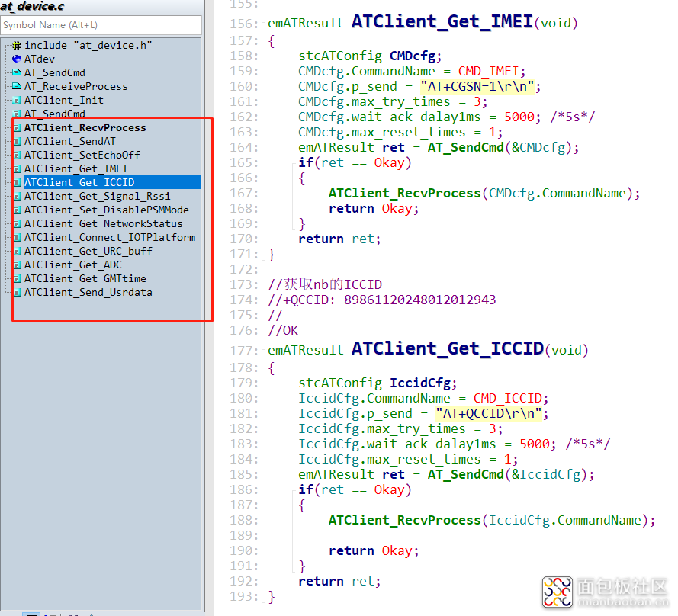Jump to ATClient_Set_DisablePSMMode symbol
Image resolution: width=678 pixels, height=616 pixels.
(x=106, y=210)
